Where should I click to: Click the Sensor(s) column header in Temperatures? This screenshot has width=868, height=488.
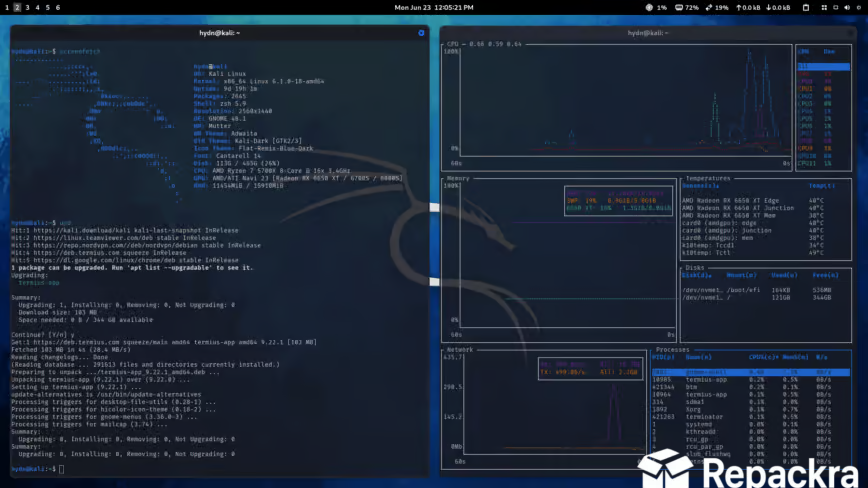[x=700, y=186]
